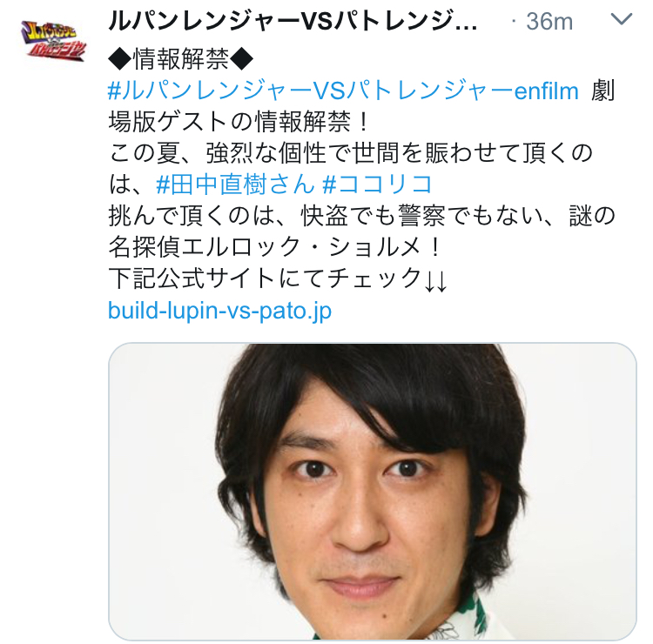The width and height of the screenshot is (653, 644).
Task: Visit the build-lupin-vs-pato.jp link
Action: pos(219,311)
